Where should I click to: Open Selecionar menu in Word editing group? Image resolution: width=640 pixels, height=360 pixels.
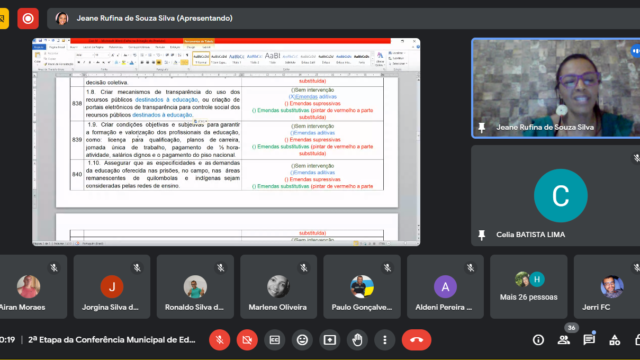point(398,64)
